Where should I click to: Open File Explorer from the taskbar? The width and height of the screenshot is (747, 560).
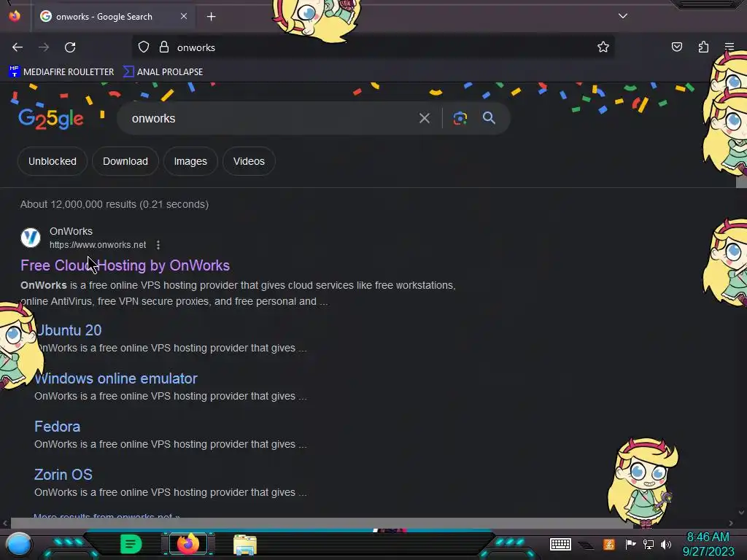pyautogui.click(x=245, y=545)
